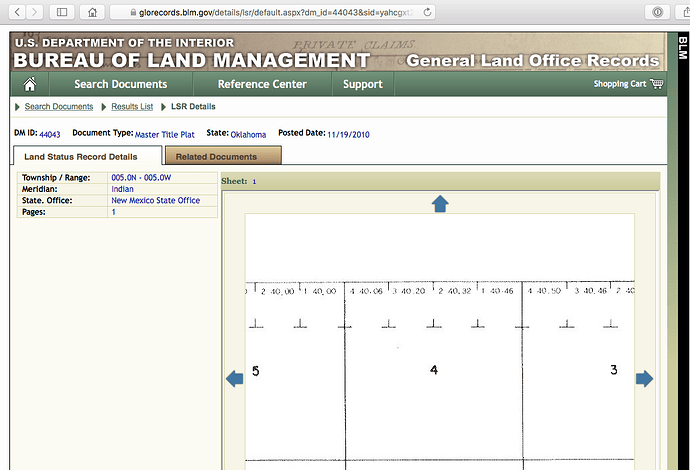The image size is (690, 470).
Task: Pan the plat image right
Action: (644, 378)
